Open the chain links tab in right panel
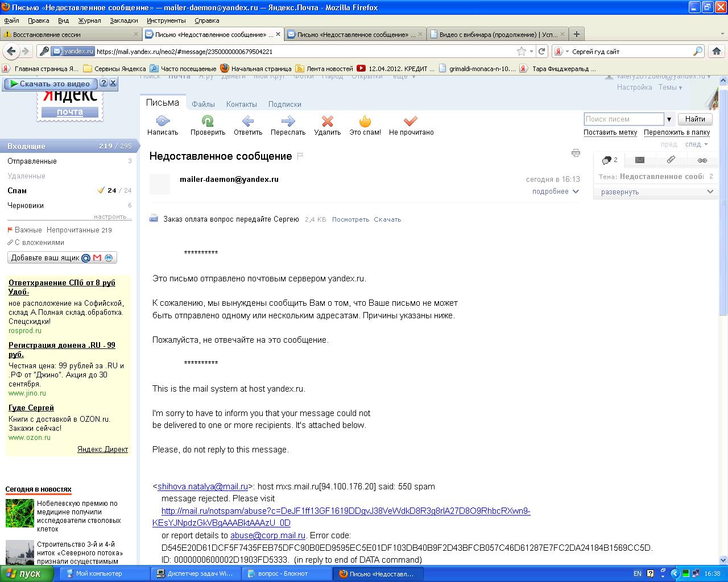Viewport: 728px width, 582px height. pos(702,160)
